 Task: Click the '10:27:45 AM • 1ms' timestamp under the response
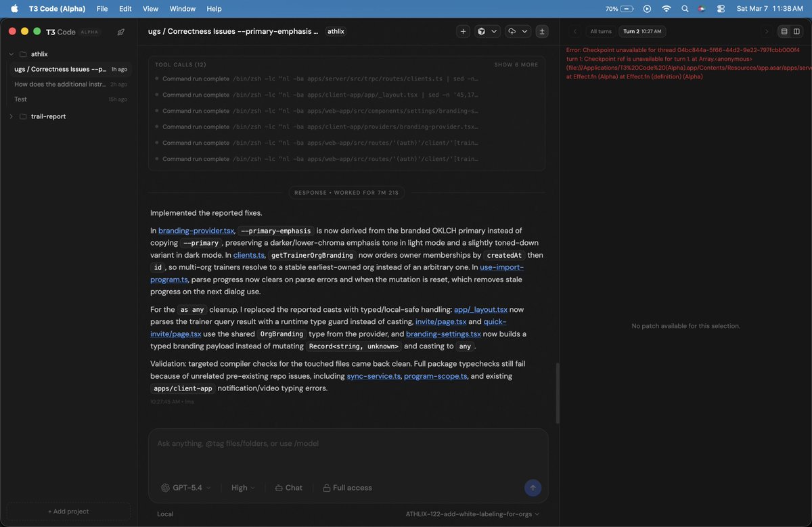pos(172,401)
